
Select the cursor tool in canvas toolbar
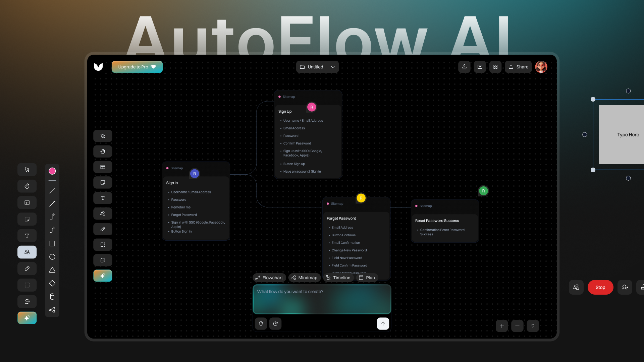pos(103,136)
